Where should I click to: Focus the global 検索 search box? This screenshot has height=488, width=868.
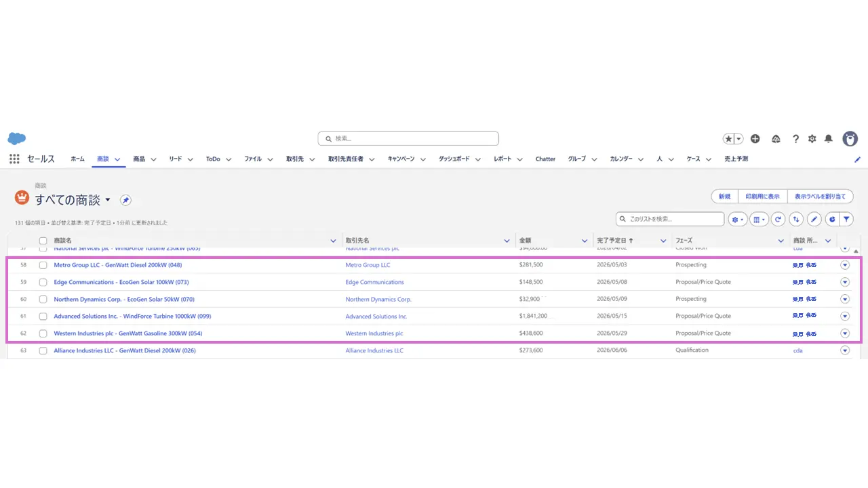click(408, 138)
